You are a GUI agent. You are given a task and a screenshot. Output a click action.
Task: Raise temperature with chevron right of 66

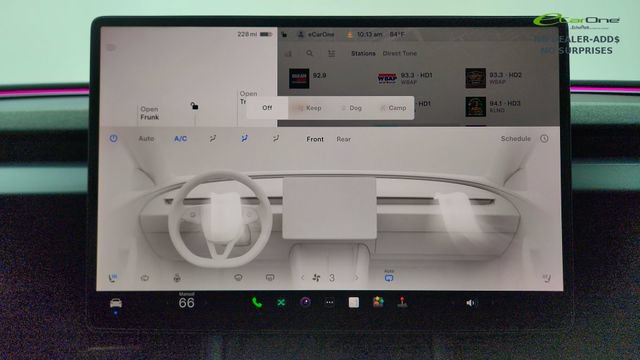205,303
